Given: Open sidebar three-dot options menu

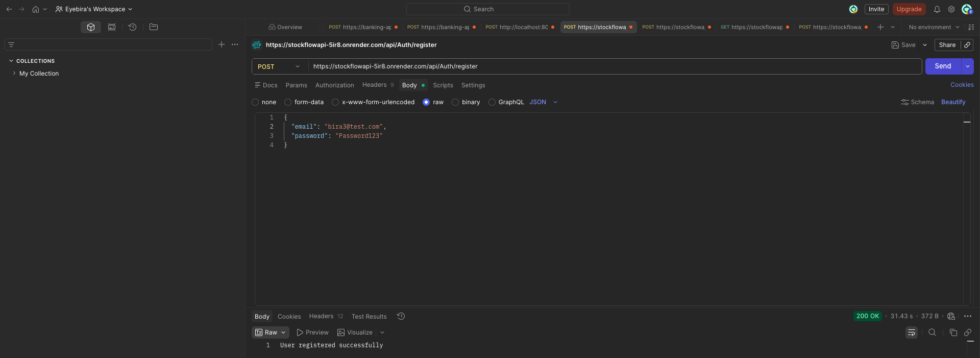Looking at the screenshot, I should click(x=235, y=44).
